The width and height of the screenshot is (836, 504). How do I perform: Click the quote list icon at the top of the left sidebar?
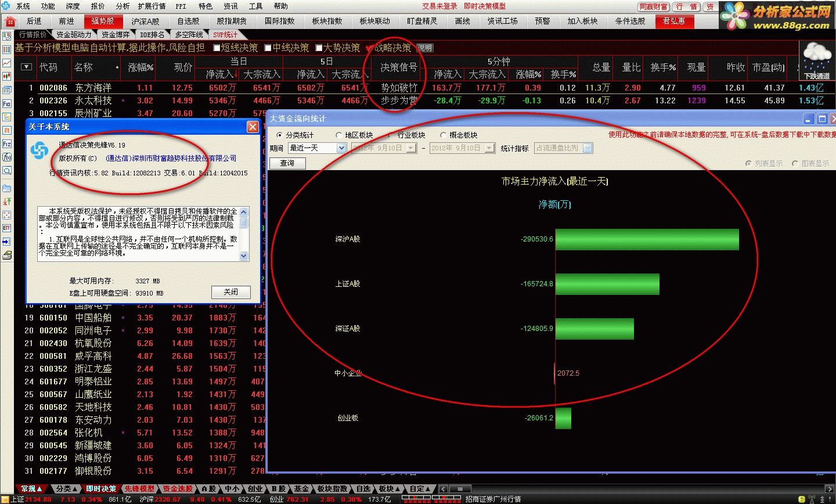pos(7,36)
